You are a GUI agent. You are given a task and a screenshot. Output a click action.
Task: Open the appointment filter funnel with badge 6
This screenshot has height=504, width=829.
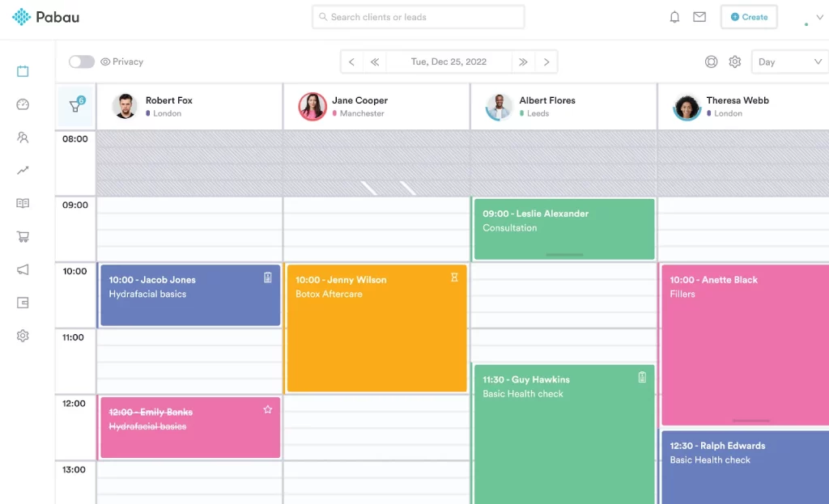click(x=75, y=105)
